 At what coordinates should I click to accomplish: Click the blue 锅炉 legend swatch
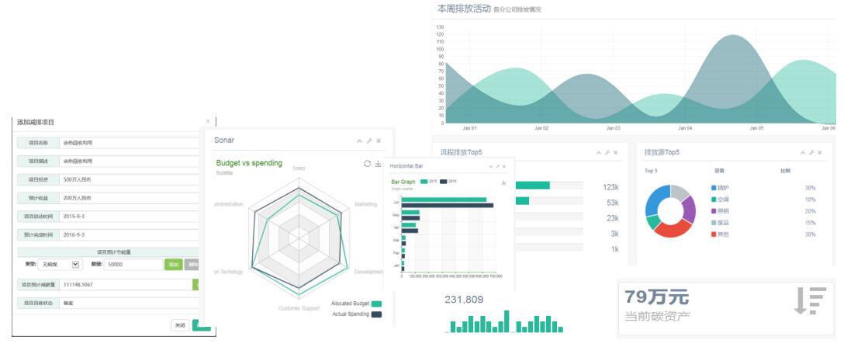pos(714,188)
